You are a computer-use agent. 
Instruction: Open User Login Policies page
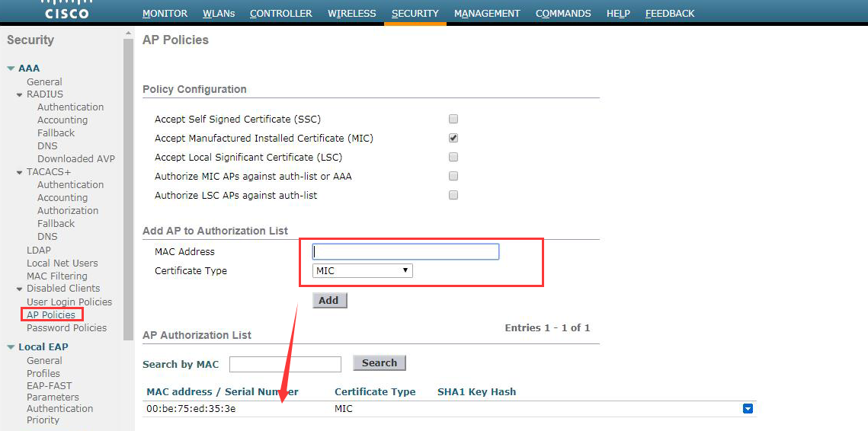(69, 302)
